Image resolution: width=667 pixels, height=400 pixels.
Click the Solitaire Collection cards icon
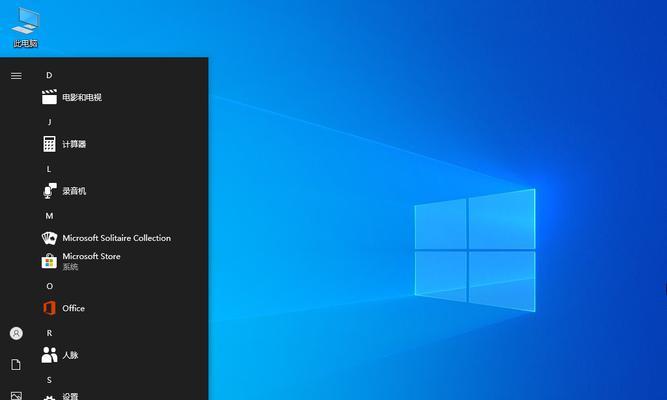click(49, 238)
